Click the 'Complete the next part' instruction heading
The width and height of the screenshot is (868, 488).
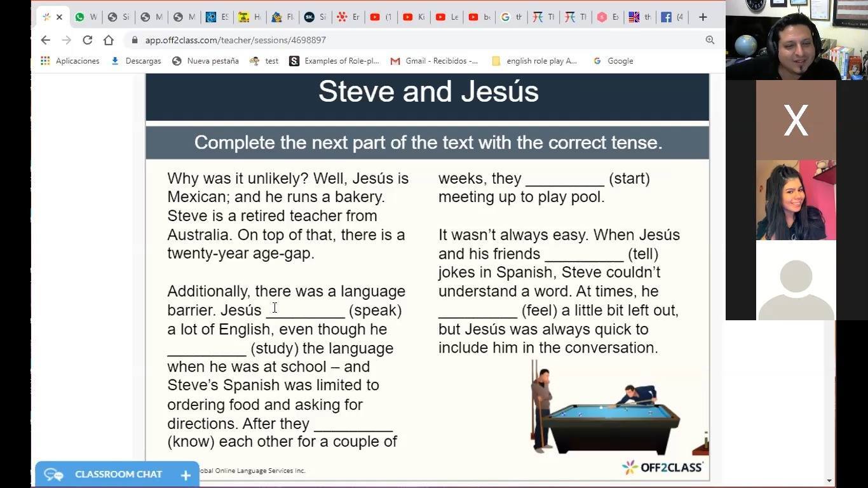click(428, 142)
